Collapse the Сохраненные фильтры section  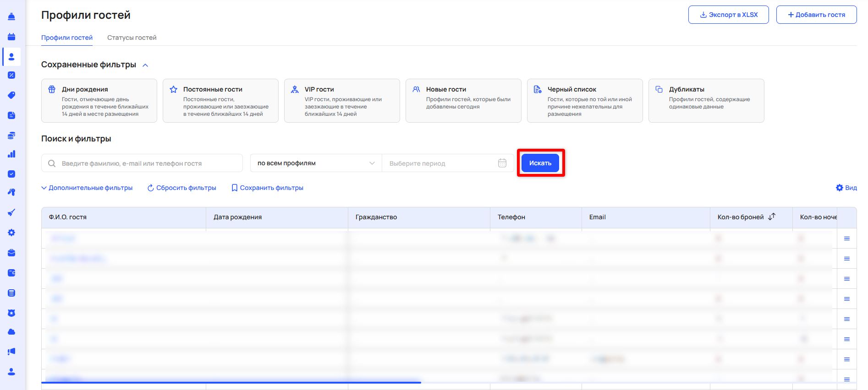[x=145, y=65]
